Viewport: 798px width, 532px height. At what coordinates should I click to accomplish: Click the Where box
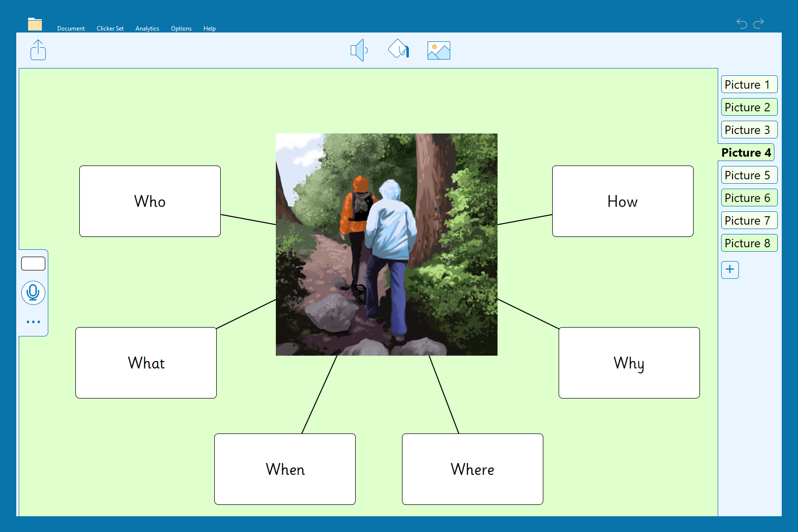pos(472,469)
